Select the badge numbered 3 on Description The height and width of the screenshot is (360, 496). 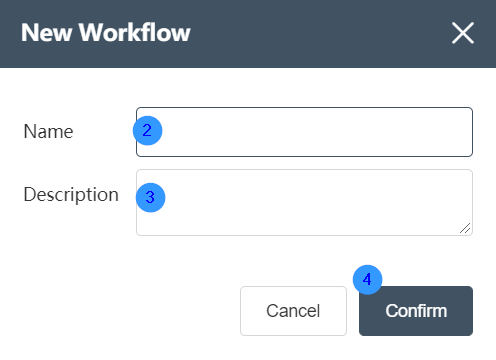point(150,197)
